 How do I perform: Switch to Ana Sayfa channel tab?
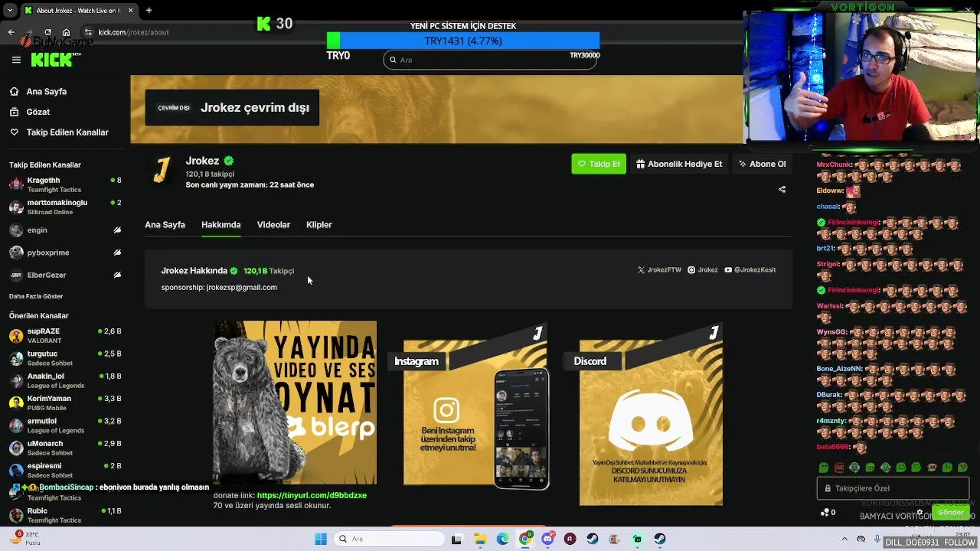pyautogui.click(x=165, y=225)
